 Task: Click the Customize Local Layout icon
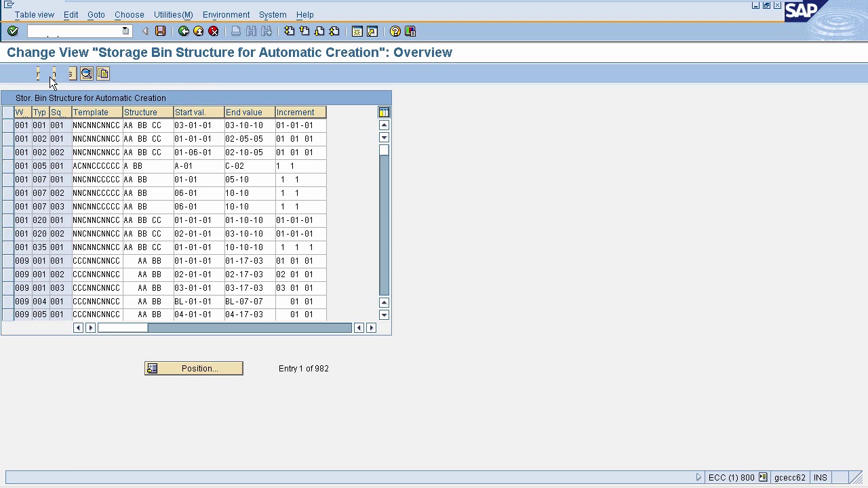[x=410, y=31]
